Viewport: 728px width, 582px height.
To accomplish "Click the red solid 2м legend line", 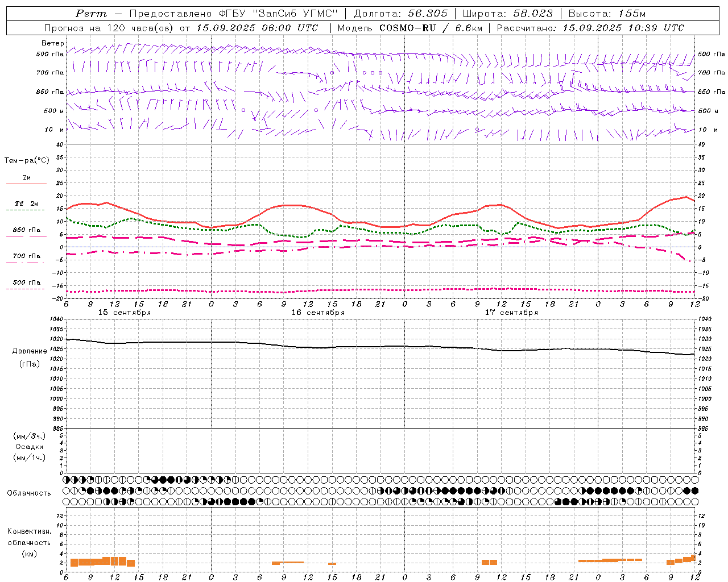I will 26,184.
